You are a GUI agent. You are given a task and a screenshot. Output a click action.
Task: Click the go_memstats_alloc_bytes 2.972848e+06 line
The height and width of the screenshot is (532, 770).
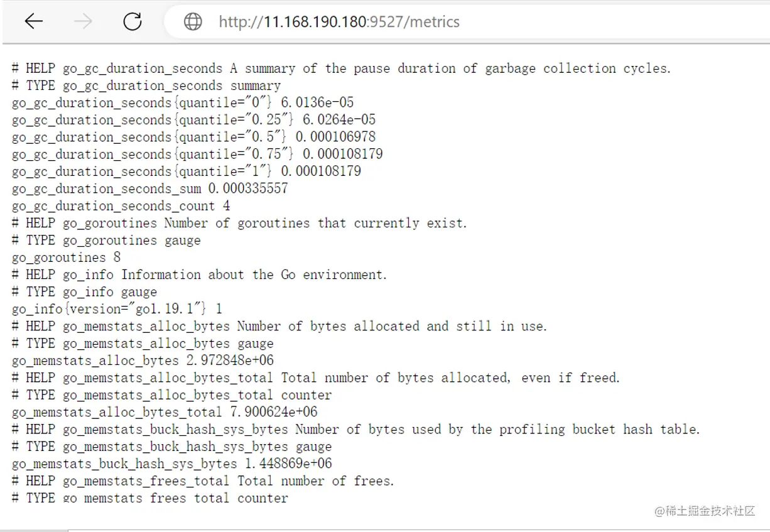[x=143, y=361]
